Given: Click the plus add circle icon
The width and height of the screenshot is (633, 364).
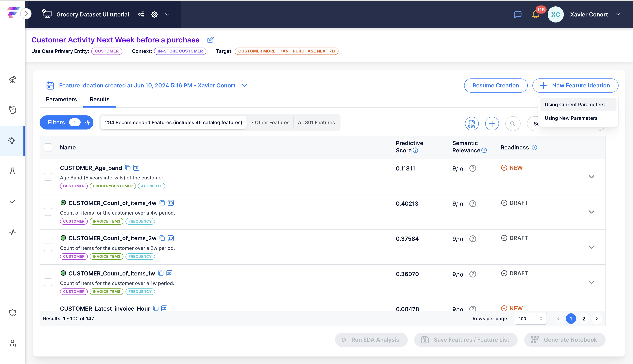Looking at the screenshot, I should 492,124.
